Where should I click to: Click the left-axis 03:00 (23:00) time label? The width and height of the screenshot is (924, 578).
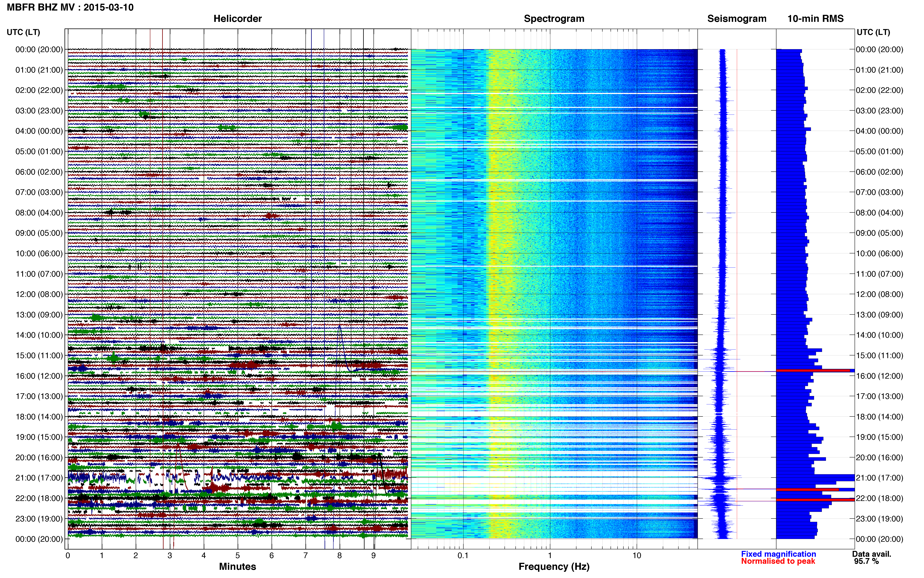39,111
